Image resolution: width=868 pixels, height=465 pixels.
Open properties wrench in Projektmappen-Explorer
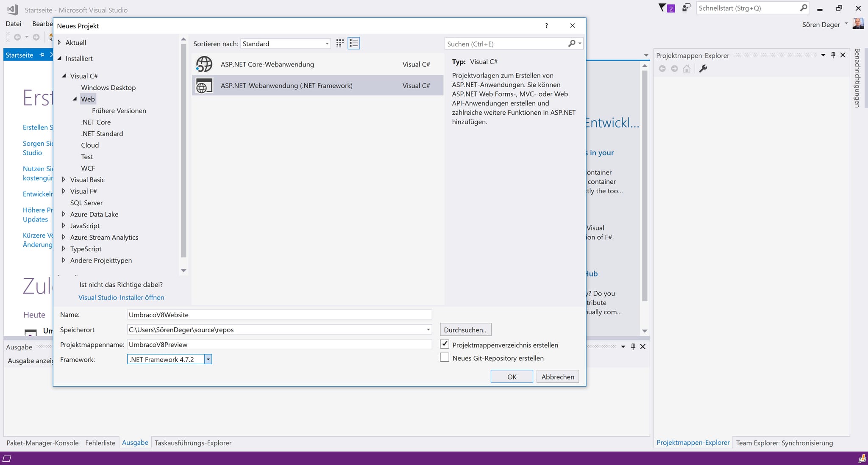click(x=703, y=69)
